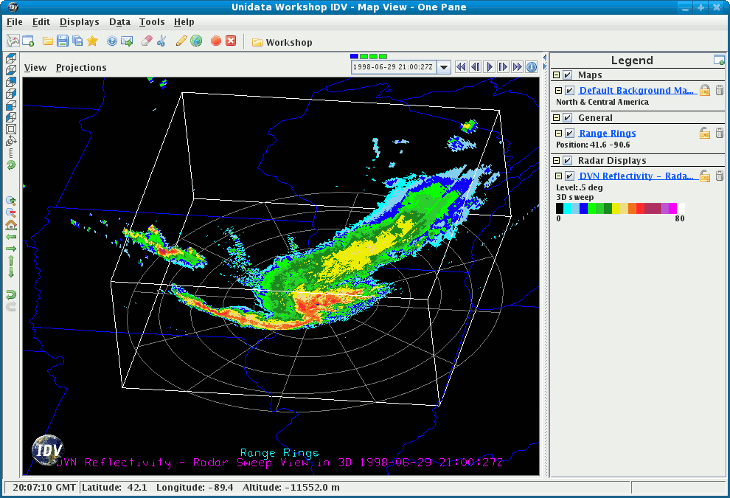The image size is (730, 498).
Task: Toggle the Maps category checkbox
Action: pyautogui.click(x=568, y=75)
